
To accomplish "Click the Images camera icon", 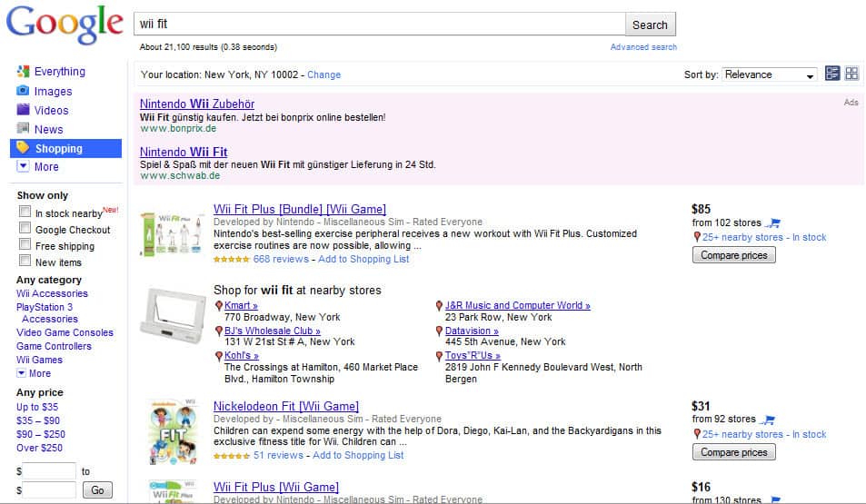I will coord(23,91).
